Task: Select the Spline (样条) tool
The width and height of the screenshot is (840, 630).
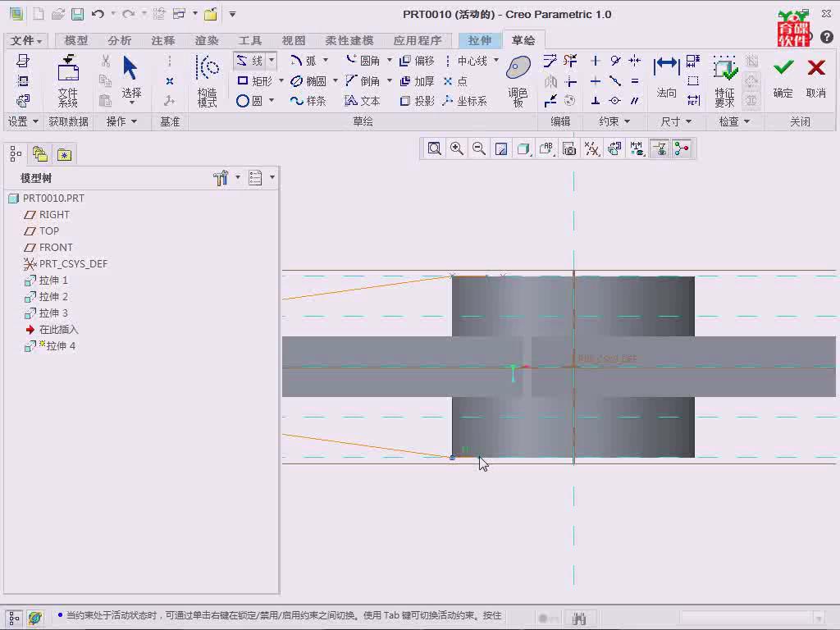Action: [308, 101]
